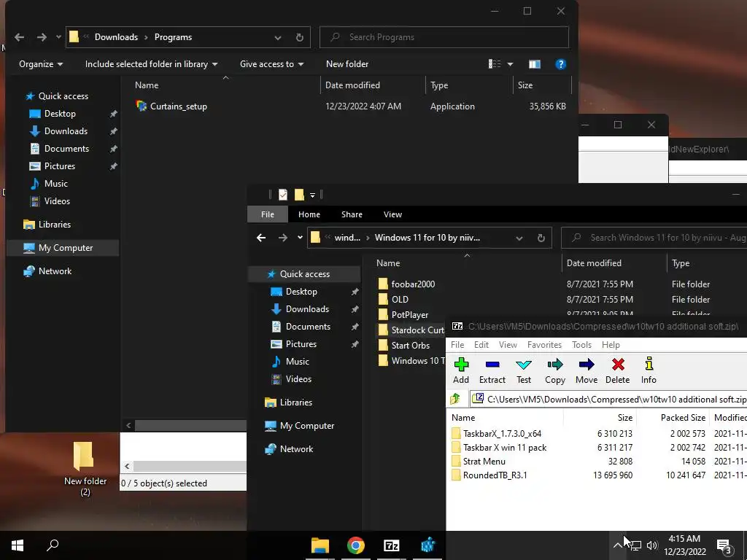747x560 pixels.
Task: Run Test on the 7-Zip archive
Action: coord(524,370)
